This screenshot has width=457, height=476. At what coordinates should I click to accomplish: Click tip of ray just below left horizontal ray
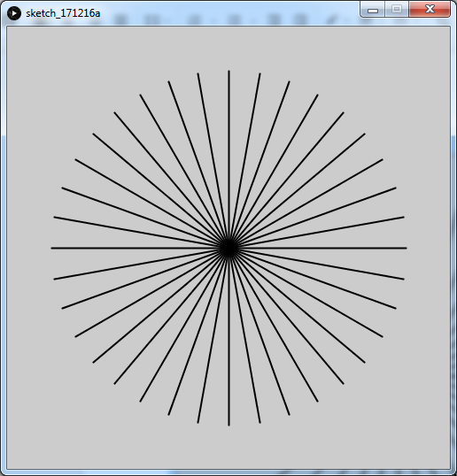point(55,279)
